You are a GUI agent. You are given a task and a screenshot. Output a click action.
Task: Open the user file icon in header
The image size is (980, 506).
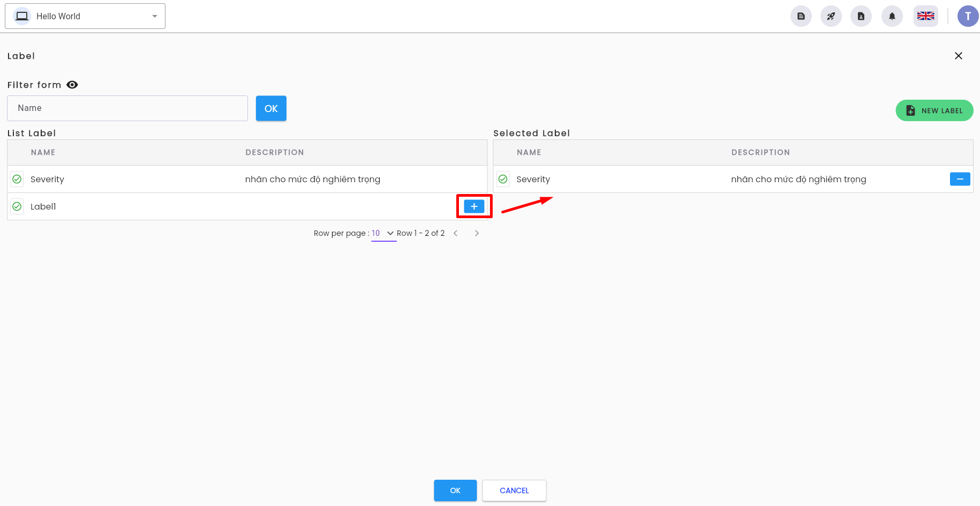tap(861, 16)
